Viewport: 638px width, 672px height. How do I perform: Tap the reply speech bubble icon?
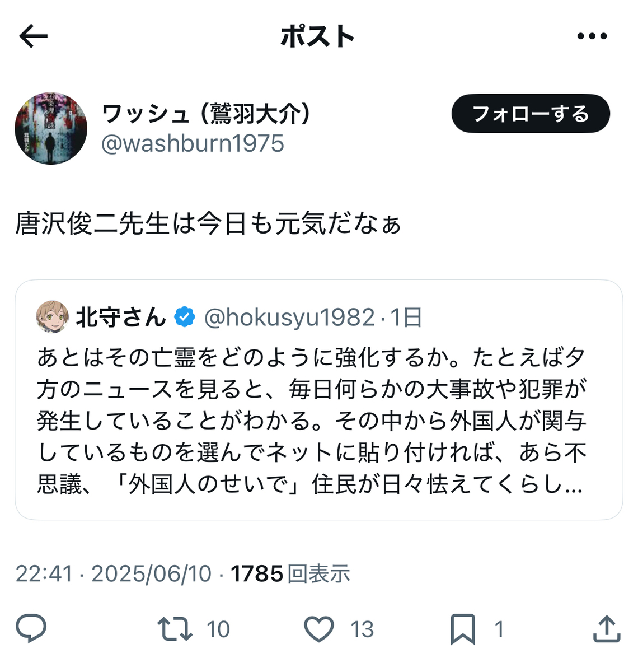coord(31,628)
